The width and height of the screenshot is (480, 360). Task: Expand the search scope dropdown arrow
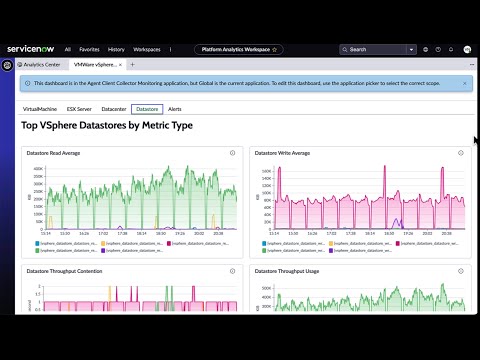(411, 49)
